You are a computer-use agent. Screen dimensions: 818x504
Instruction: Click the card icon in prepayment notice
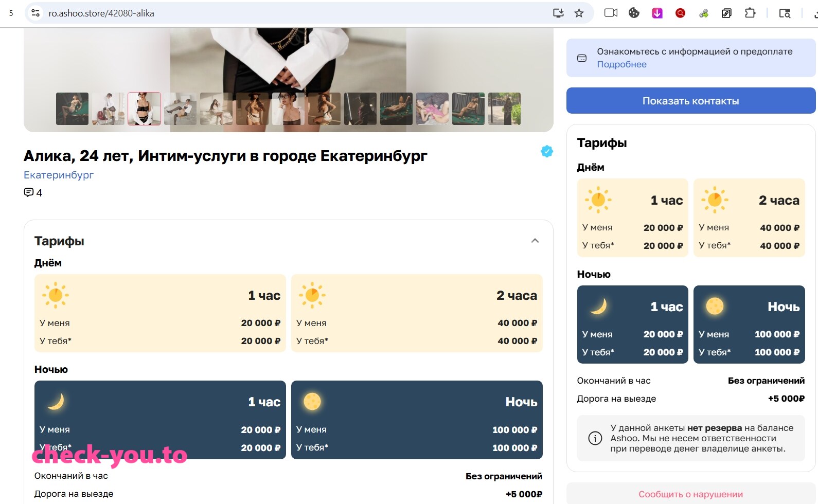[x=582, y=58]
